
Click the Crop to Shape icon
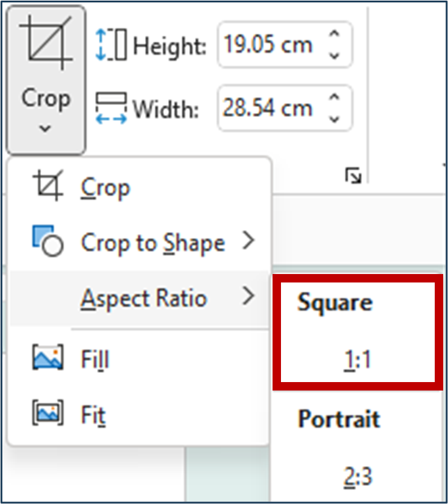(x=48, y=241)
